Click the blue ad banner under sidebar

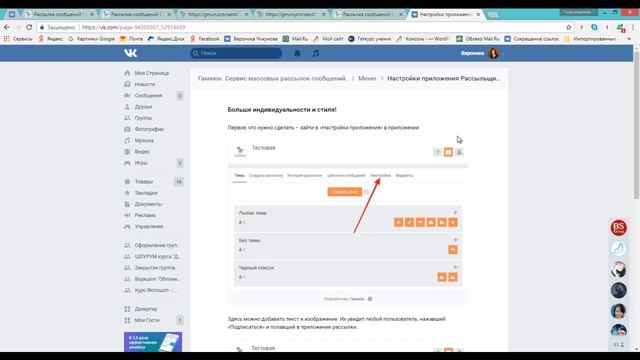tap(153, 342)
